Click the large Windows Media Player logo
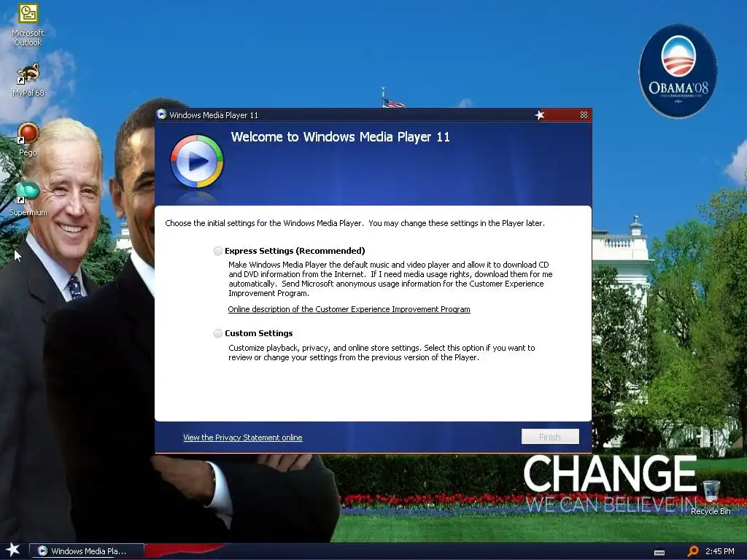Screen dimensions: 747x560 [x=197, y=161]
